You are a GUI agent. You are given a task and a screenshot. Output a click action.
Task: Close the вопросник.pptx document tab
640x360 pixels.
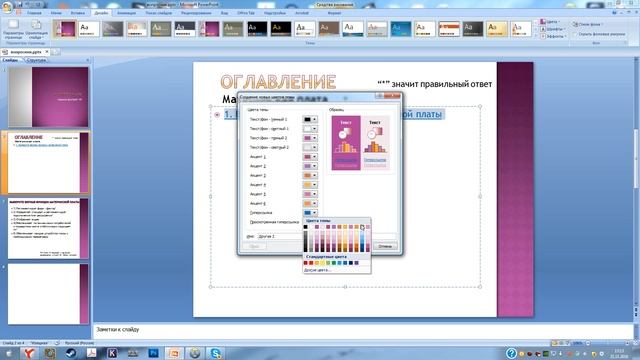coord(47,52)
